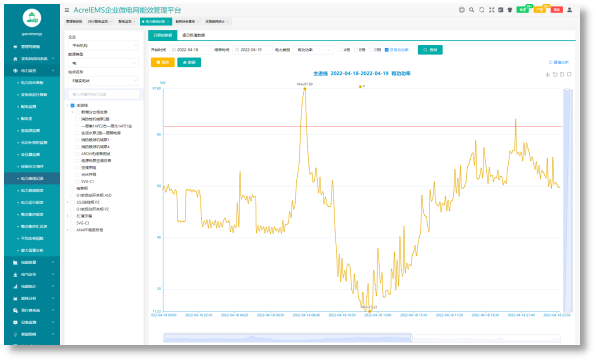The height and width of the screenshot is (361, 597).
Task: Open the station name dropdown in left panel
Action: pyautogui.click(x=103, y=80)
